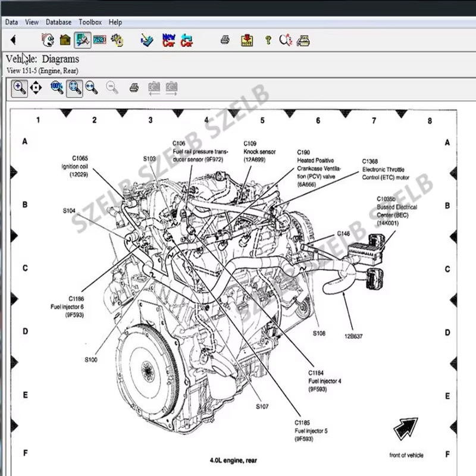The height and width of the screenshot is (476, 476).
Task: Open the View menu
Action: tap(32, 22)
